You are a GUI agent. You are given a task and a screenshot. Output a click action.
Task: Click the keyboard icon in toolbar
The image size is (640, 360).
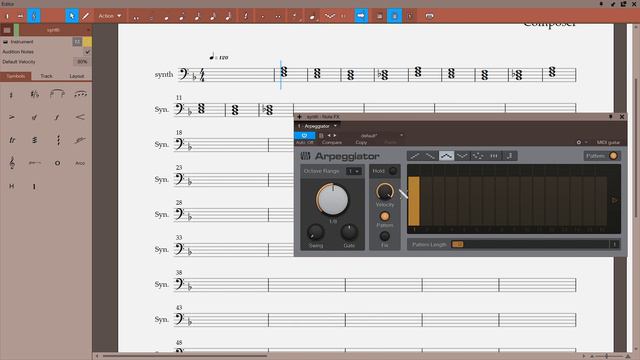429,16
